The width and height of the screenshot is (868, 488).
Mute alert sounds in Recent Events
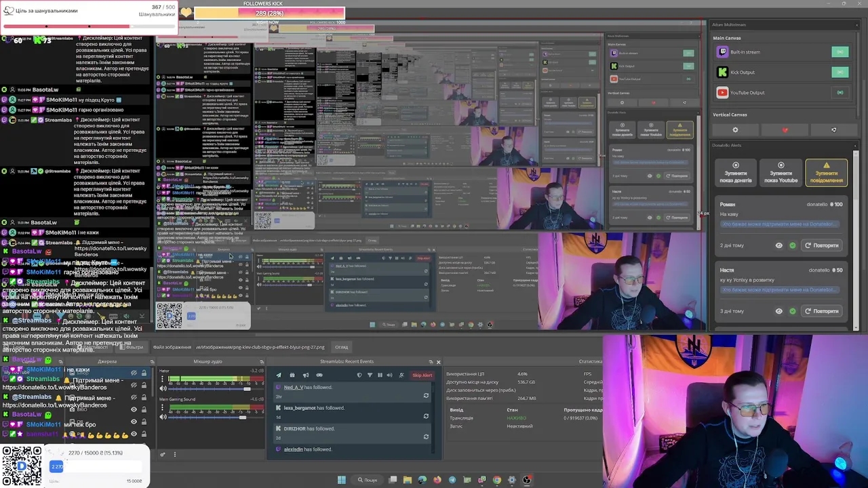point(389,375)
